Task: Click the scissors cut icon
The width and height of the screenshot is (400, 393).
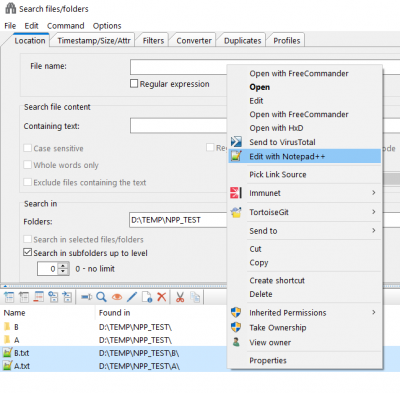Action: pos(180,297)
